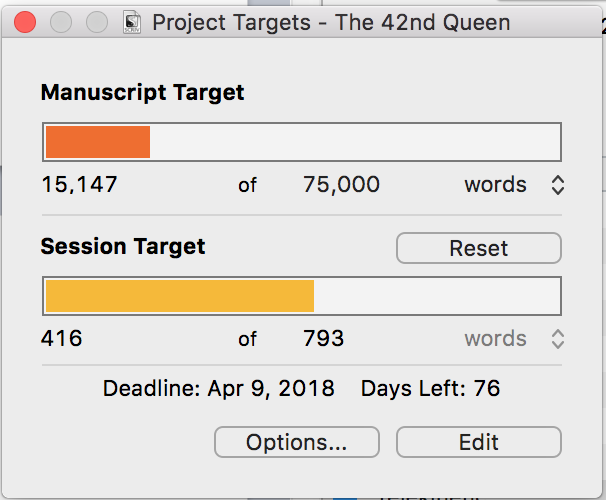Click the 416 session word count
606x500 pixels.
[62, 339]
